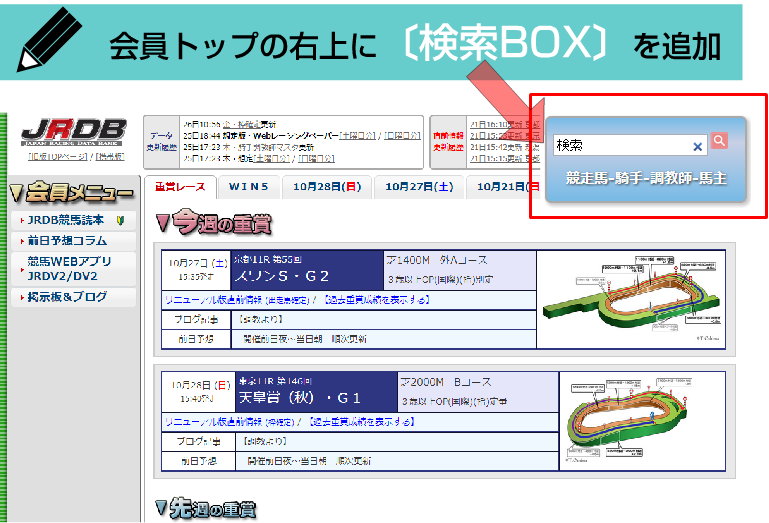Click the 直前情報更新履歴 red label
This screenshot has height=523, width=769.
[x=448, y=142]
